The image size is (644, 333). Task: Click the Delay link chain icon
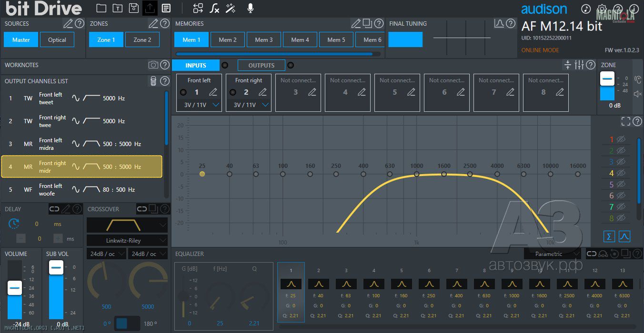(x=55, y=209)
